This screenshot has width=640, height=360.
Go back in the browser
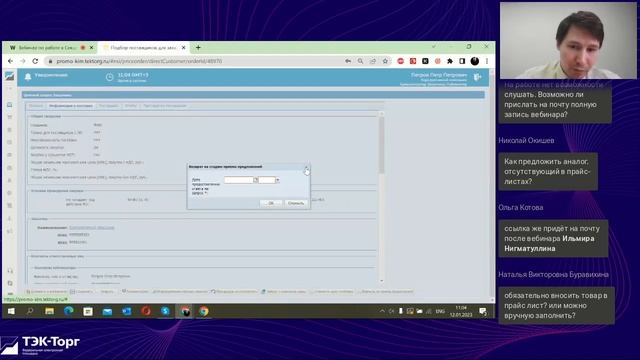[11, 61]
